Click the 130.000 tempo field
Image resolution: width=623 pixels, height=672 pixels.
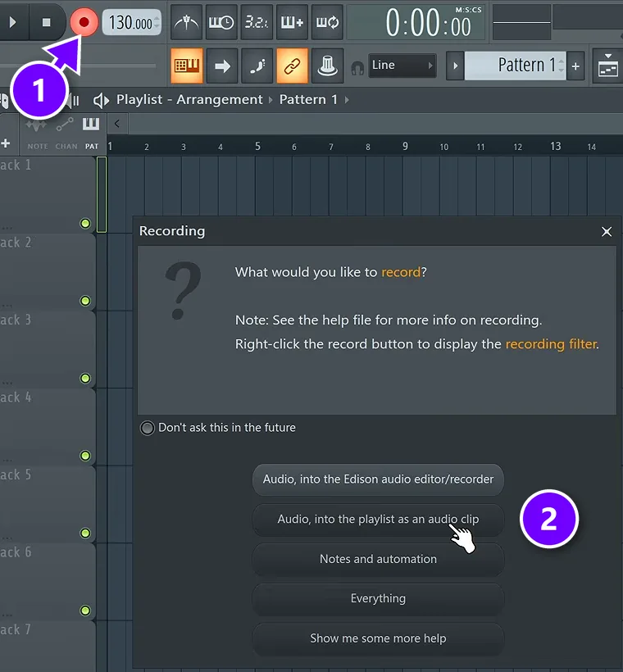pos(133,22)
